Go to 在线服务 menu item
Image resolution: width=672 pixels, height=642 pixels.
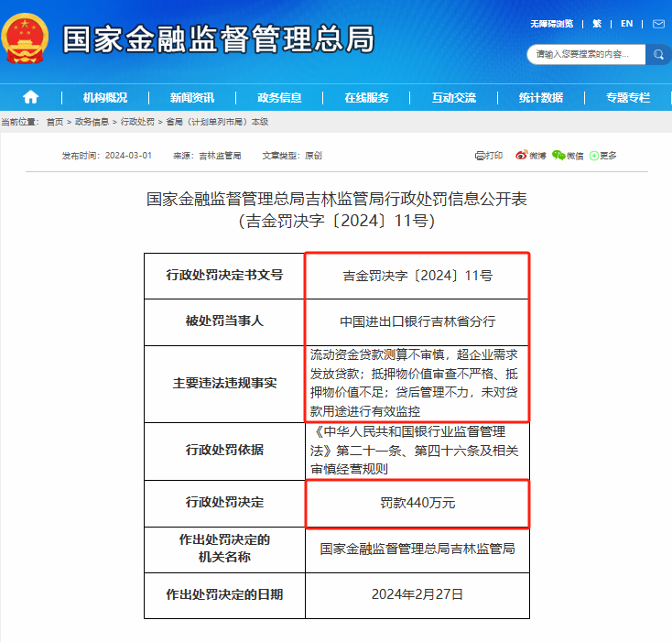tap(366, 98)
